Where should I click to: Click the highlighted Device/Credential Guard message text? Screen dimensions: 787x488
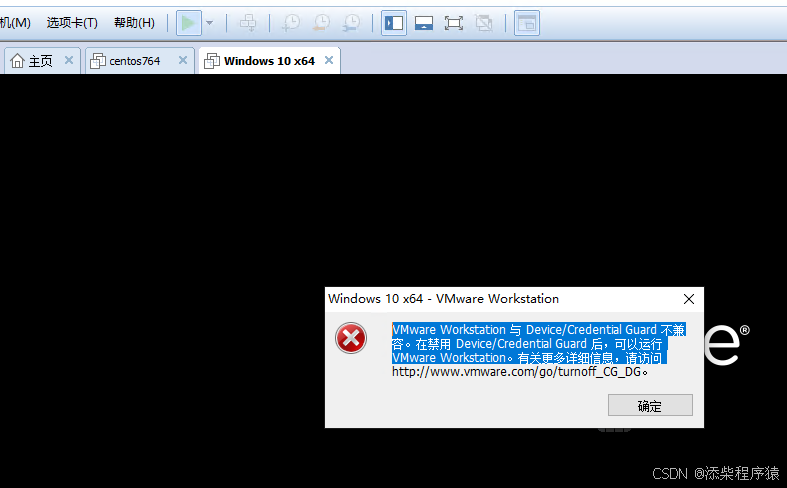pos(538,343)
